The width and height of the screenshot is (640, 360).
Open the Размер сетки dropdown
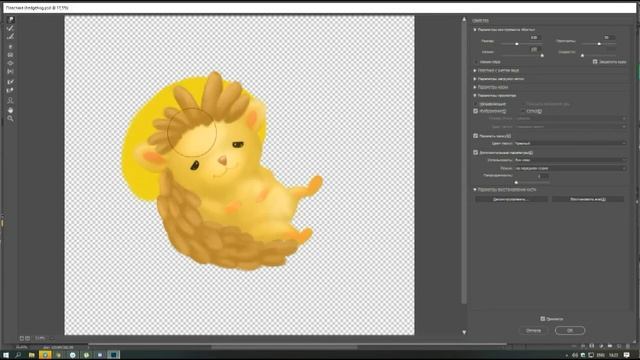570,118
